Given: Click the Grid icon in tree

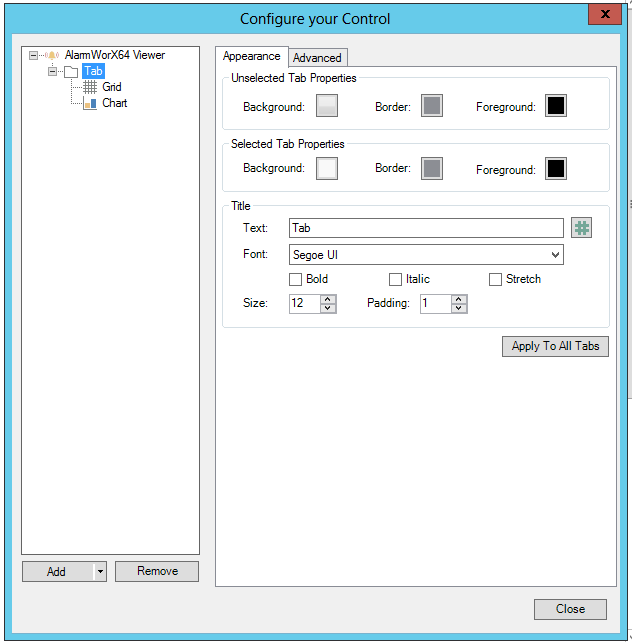Looking at the screenshot, I should click(90, 88).
